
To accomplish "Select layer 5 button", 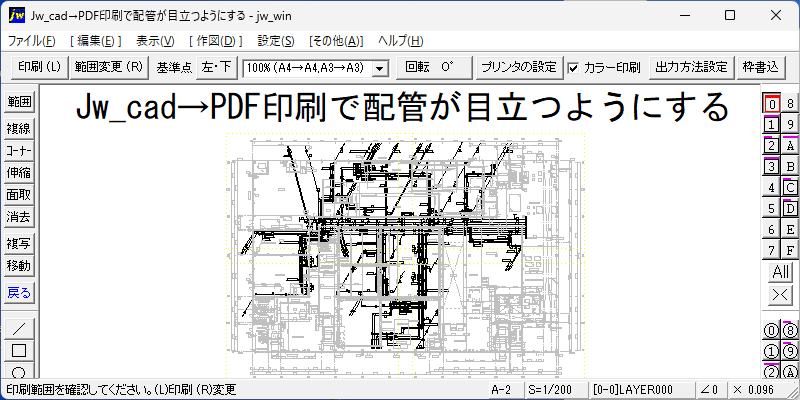I will [771, 208].
